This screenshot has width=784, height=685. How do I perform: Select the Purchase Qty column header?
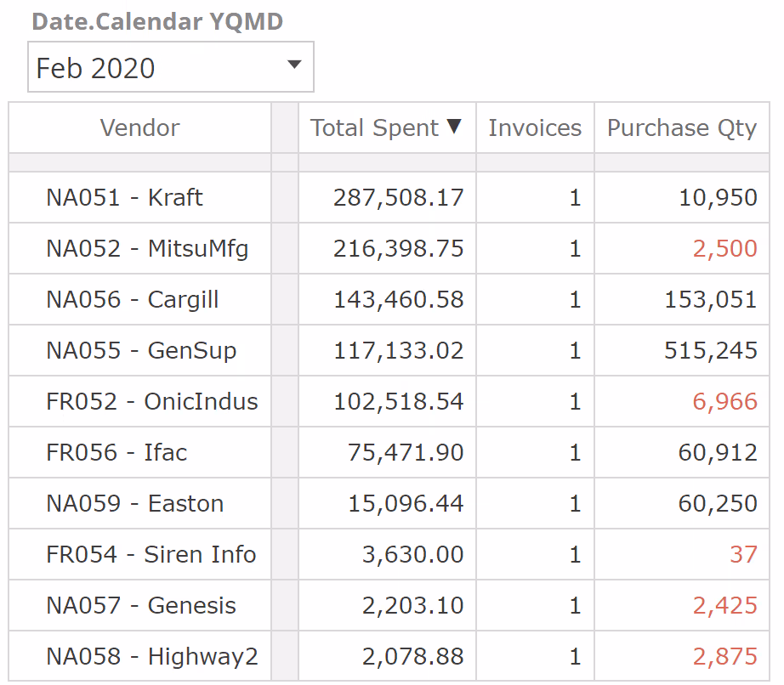pos(681,128)
